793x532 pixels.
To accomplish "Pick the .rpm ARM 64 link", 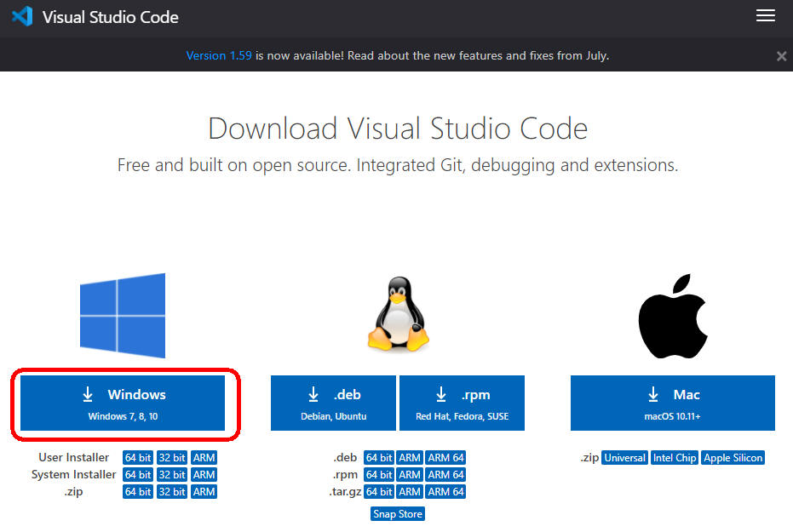I will coord(445,475).
